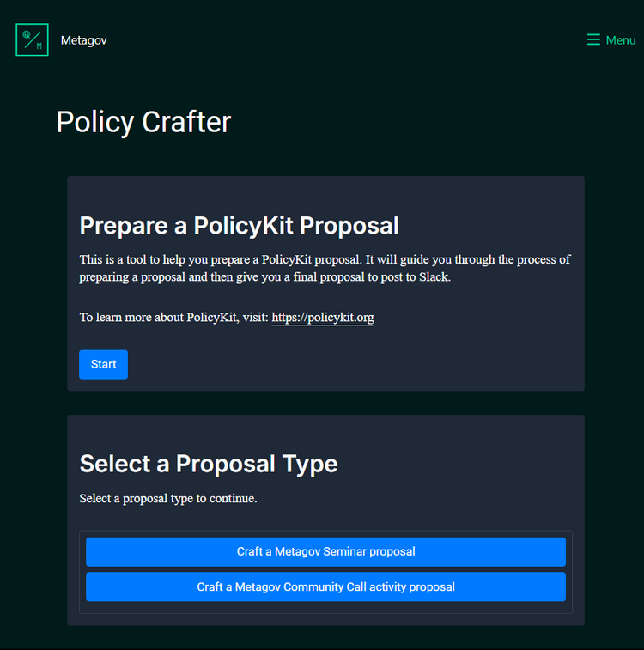Screen dimensions: 644x650
Task: Select Craft a Metagov Community Call activity proposal
Action: [x=325, y=587]
